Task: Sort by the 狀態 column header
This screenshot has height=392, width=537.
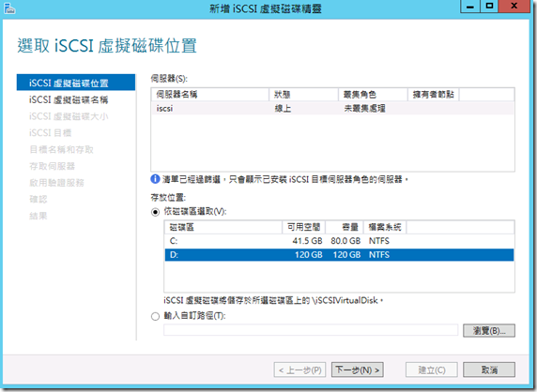Action: click(x=304, y=95)
